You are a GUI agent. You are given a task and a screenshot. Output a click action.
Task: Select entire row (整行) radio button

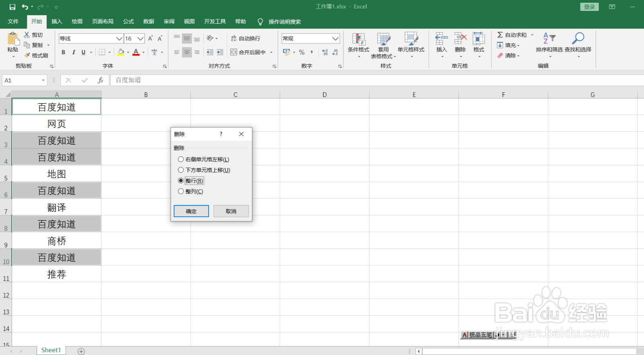tap(181, 181)
